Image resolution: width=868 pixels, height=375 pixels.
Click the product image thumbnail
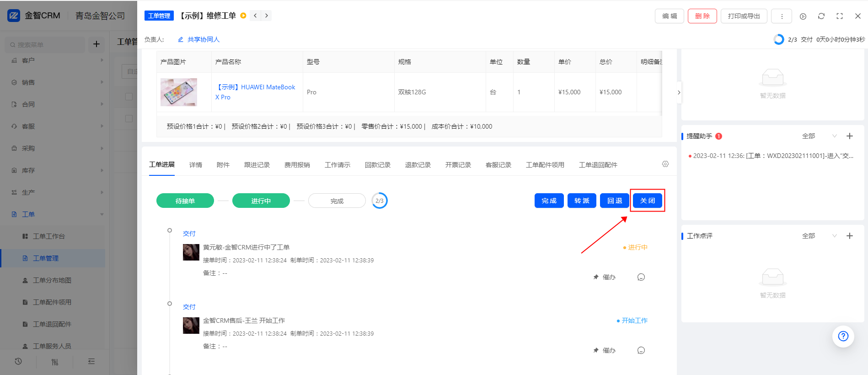point(179,92)
